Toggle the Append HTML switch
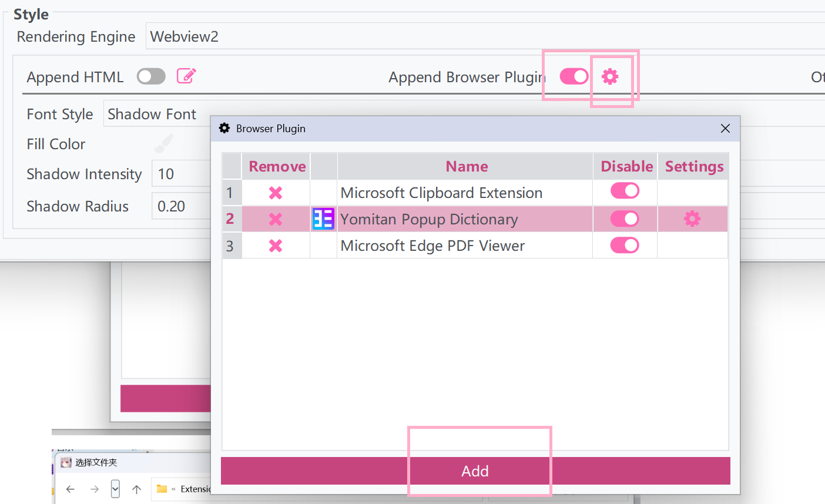825x504 pixels. (151, 76)
